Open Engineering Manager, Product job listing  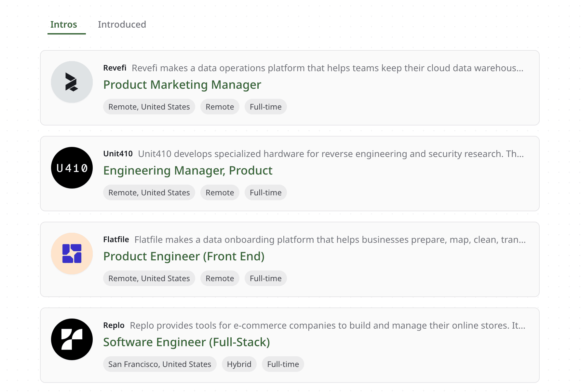click(x=188, y=171)
